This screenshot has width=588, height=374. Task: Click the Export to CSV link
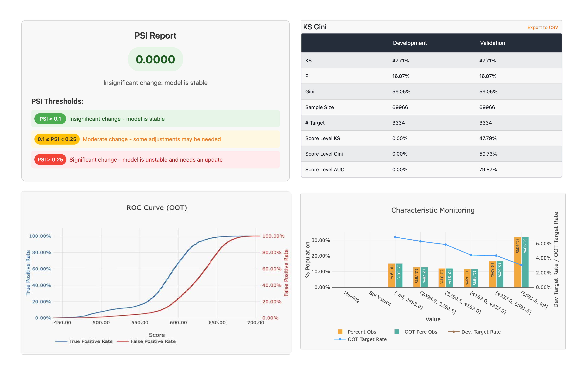click(543, 27)
